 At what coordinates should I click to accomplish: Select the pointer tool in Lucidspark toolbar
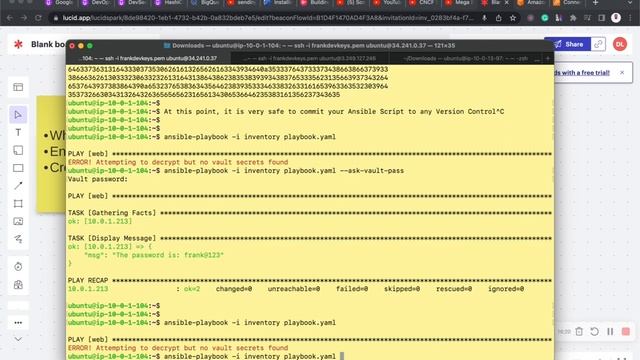pos(18,115)
